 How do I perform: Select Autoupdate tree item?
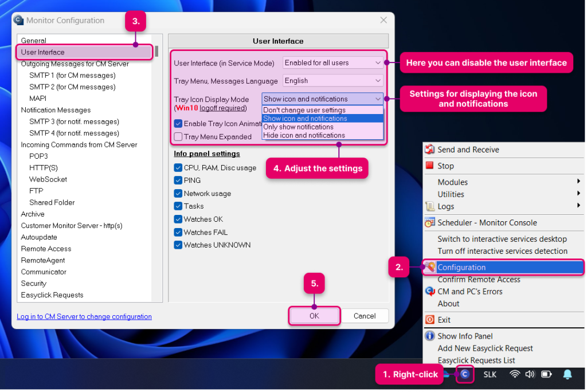click(x=39, y=238)
